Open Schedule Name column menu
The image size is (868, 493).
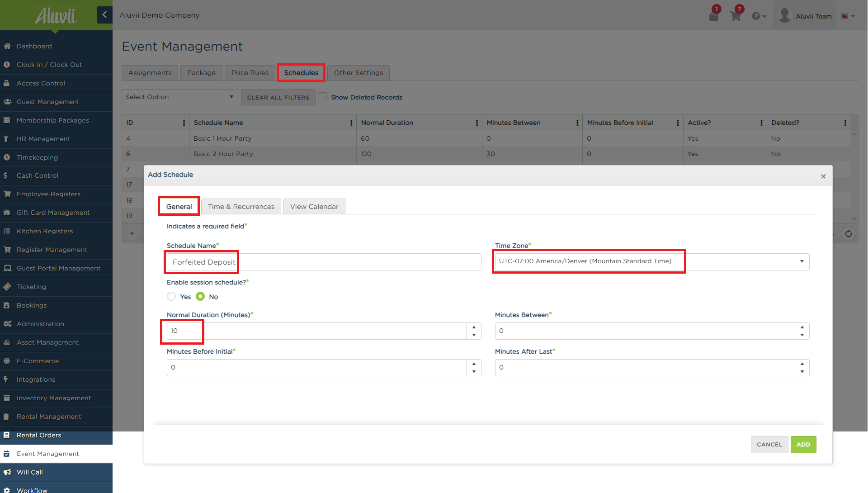pyautogui.click(x=351, y=123)
